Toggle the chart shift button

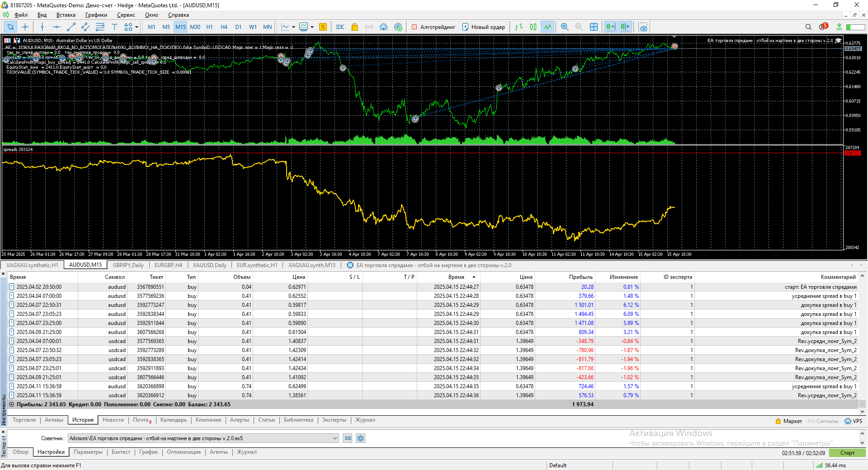[625, 27]
